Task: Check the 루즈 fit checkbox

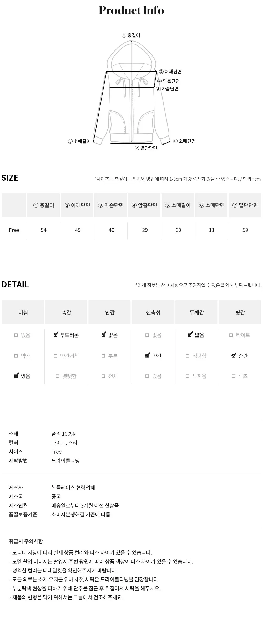Action: pos(233,376)
